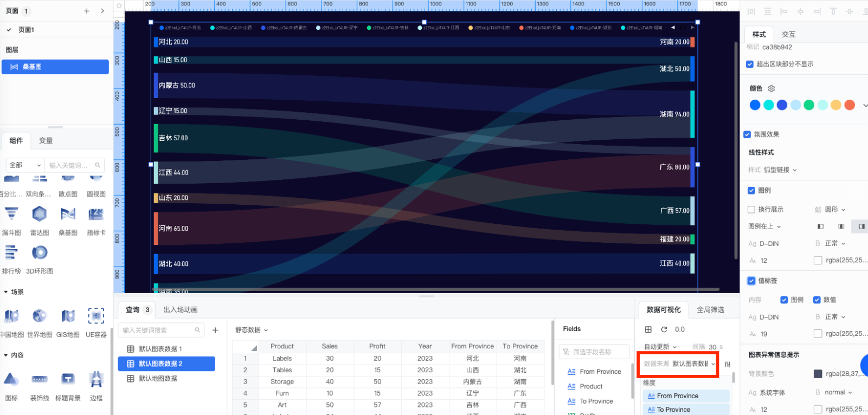Open the 数据来源 默认图表数据 dropdown
The width and height of the screenshot is (868, 415).
tap(694, 364)
